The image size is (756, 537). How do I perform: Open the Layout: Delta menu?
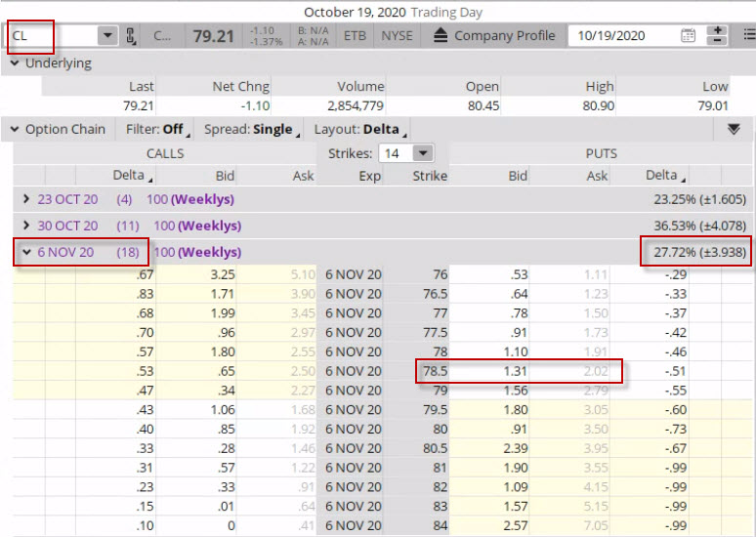click(359, 129)
